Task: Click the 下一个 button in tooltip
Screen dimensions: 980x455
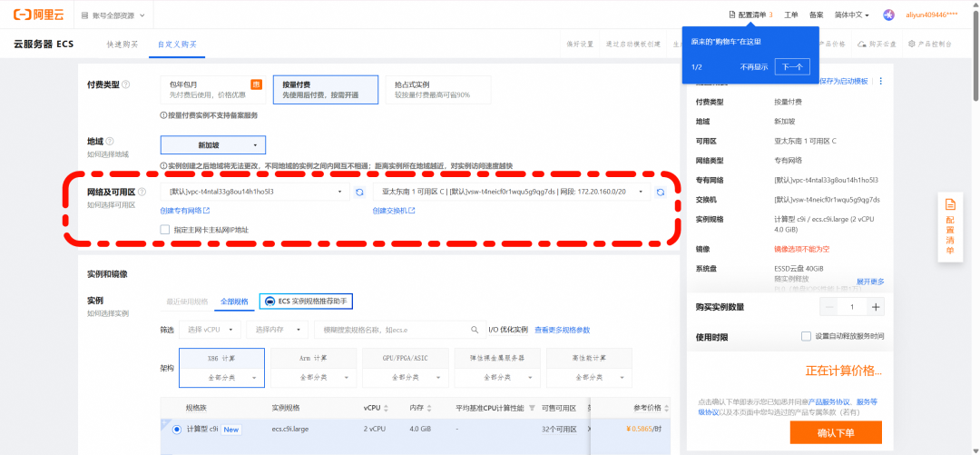Action: coord(792,67)
